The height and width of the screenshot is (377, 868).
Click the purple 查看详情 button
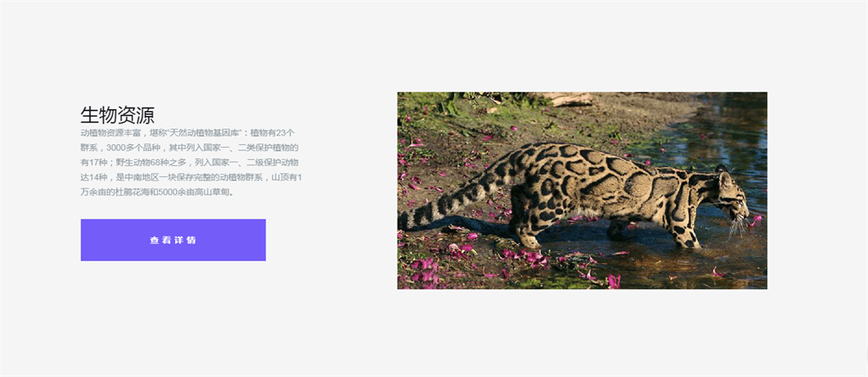(174, 240)
